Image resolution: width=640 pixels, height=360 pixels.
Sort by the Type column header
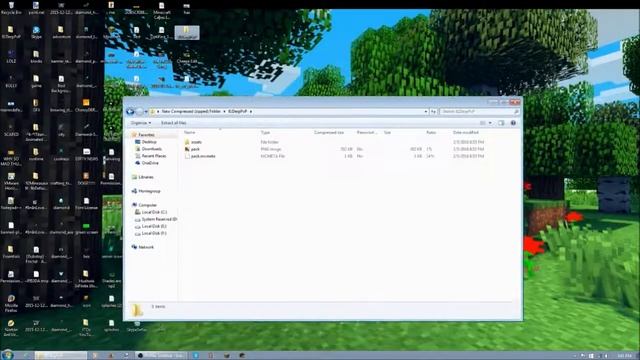point(265,133)
